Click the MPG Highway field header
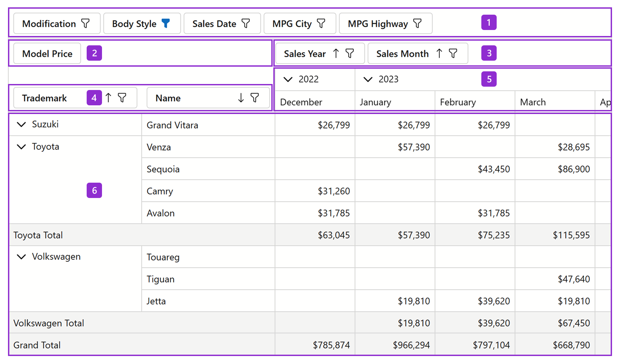This screenshot has height=364, width=620. point(386,23)
